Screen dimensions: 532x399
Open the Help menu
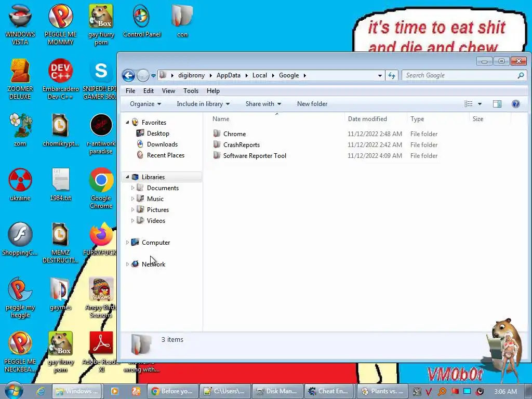pos(213,91)
